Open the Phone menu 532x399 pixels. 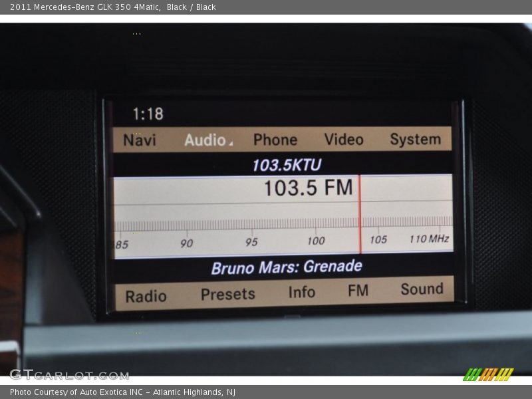pyautogui.click(x=275, y=140)
